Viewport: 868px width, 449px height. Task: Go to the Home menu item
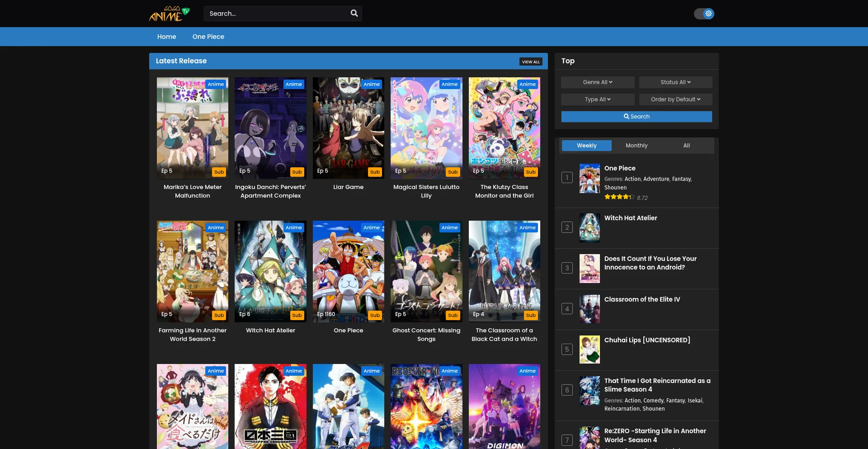click(x=167, y=37)
